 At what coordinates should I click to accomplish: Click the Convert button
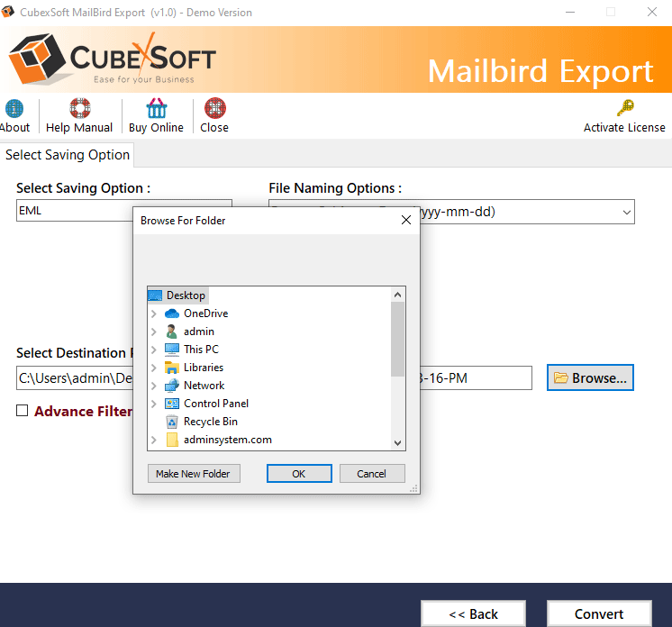coord(599,613)
